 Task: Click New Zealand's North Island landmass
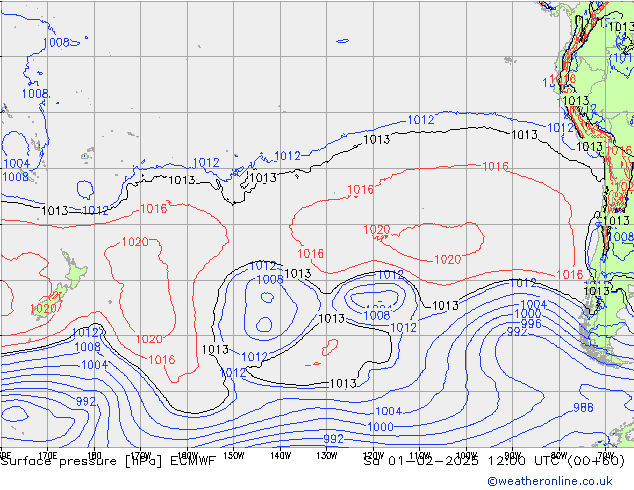[x=76, y=272]
